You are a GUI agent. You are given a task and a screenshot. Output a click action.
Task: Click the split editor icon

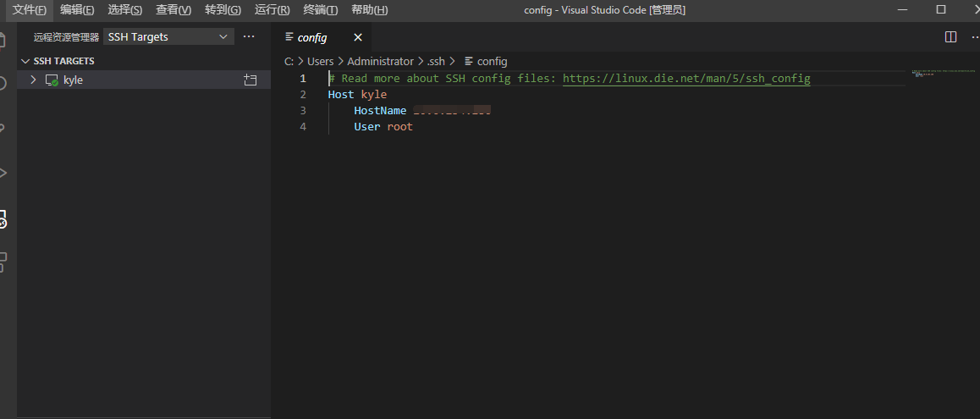[950, 37]
